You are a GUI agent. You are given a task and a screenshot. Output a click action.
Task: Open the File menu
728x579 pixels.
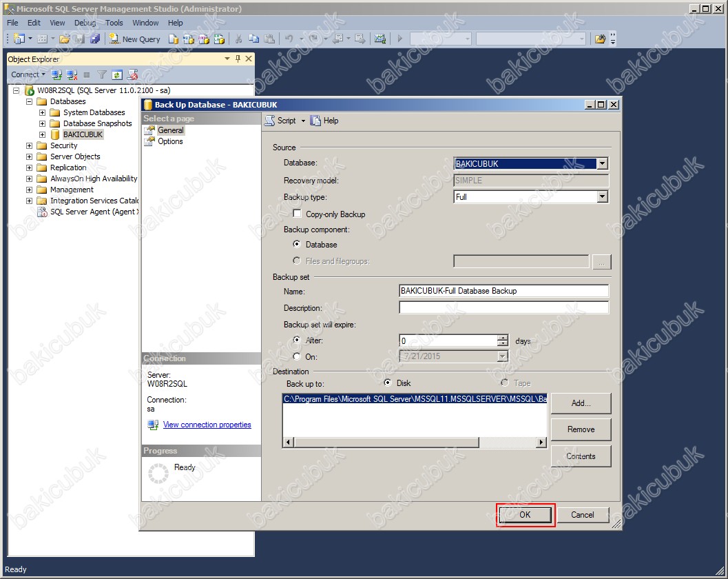[12, 23]
